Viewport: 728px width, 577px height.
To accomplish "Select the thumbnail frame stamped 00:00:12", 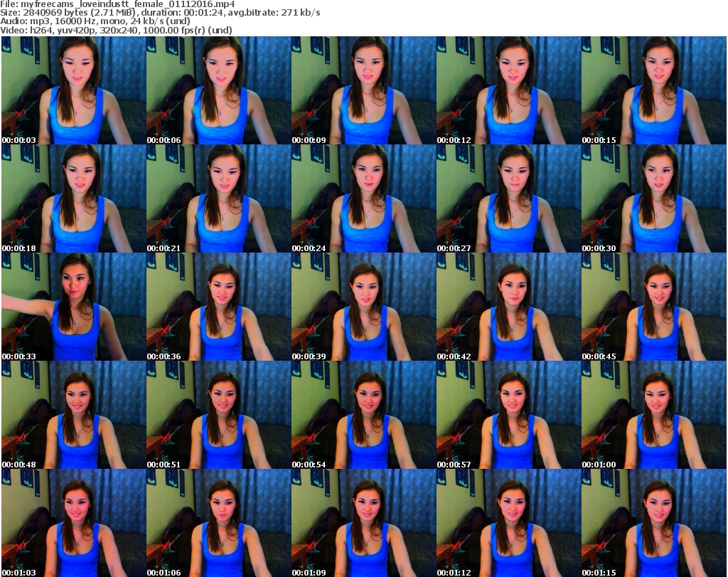I will (x=508, y=90).
